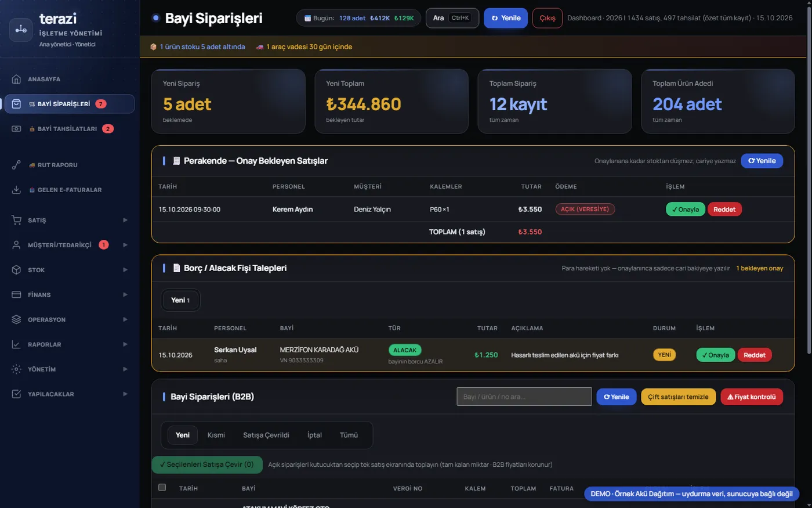Click the Satış cart icon

(x=16, y=220)
